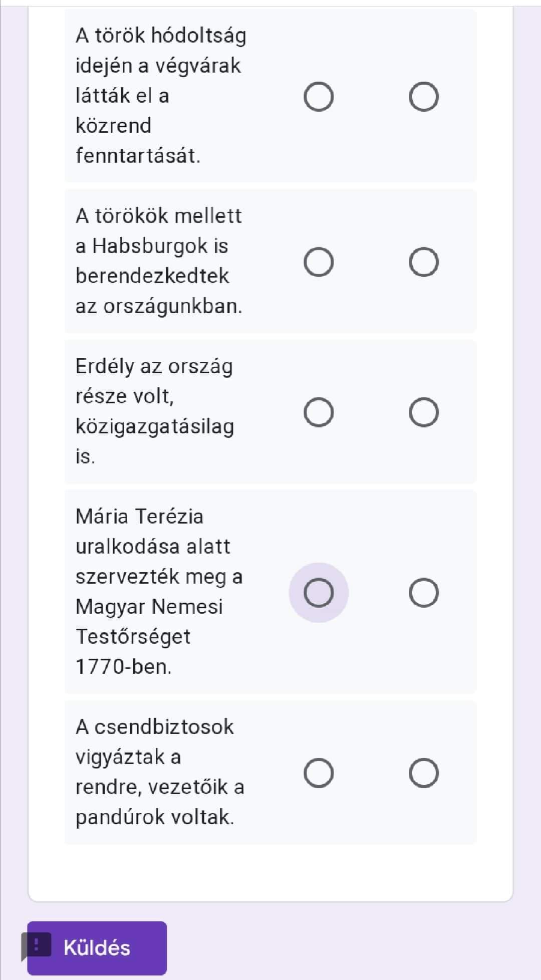This screenshot has width=541, height=980.
Task: Select second radio for végvárak közrend statement
Action: (x=424, y=97)
